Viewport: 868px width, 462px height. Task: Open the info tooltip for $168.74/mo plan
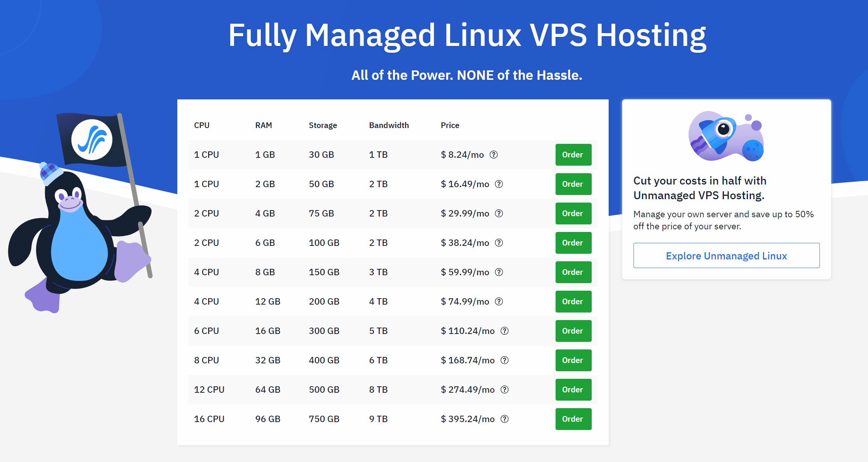[x=504, y=360]
